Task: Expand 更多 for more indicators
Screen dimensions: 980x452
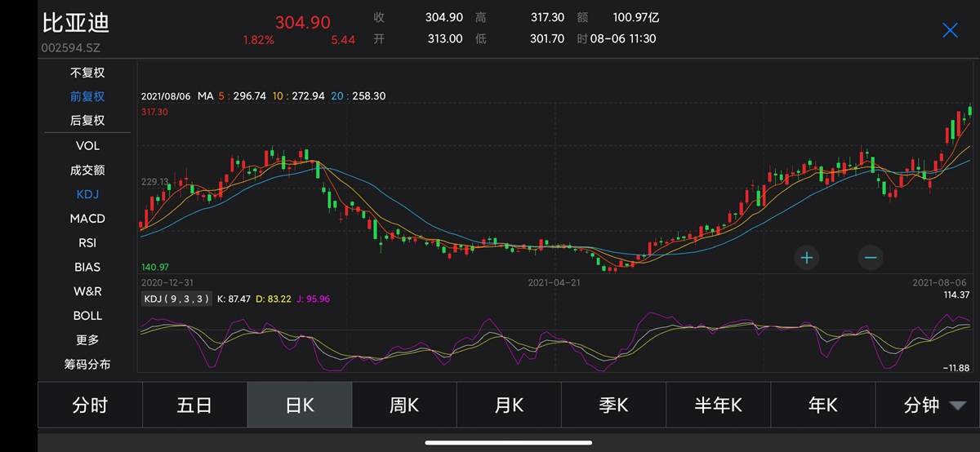Action: pyautogui.click(x=87, y=339)
